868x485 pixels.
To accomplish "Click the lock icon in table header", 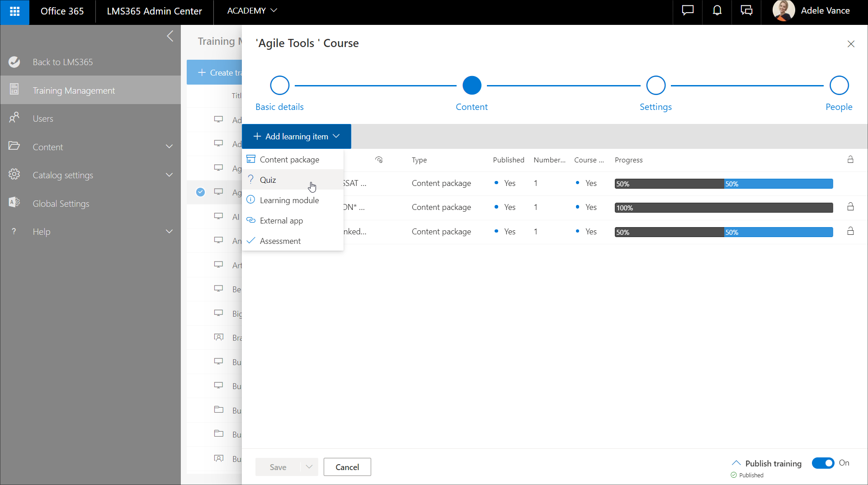I will (x=850, y=160).
